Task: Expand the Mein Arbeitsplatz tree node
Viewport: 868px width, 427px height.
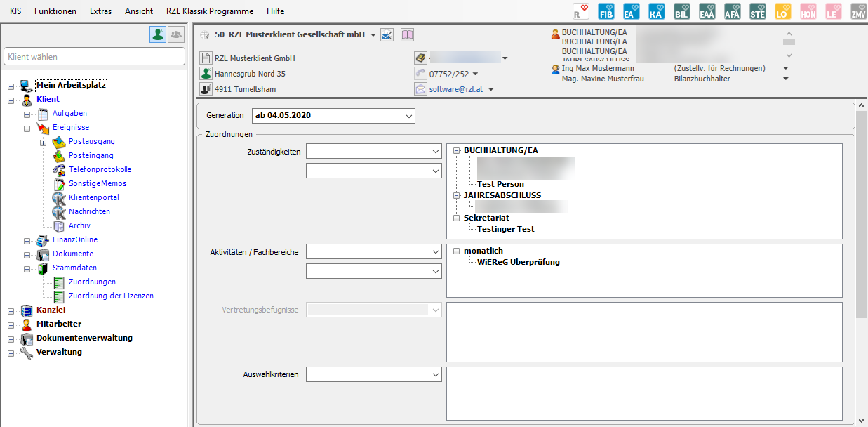Action: (11, 86)
